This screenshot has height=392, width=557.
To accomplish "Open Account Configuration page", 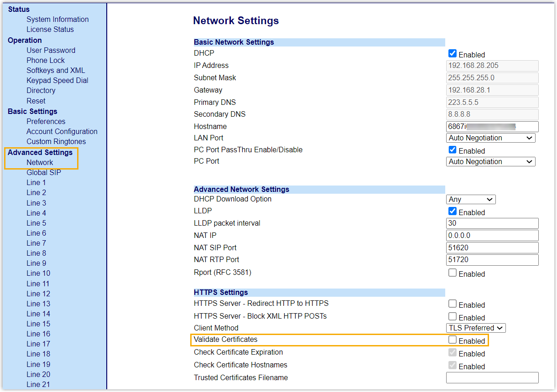I will tap(62, 132).
